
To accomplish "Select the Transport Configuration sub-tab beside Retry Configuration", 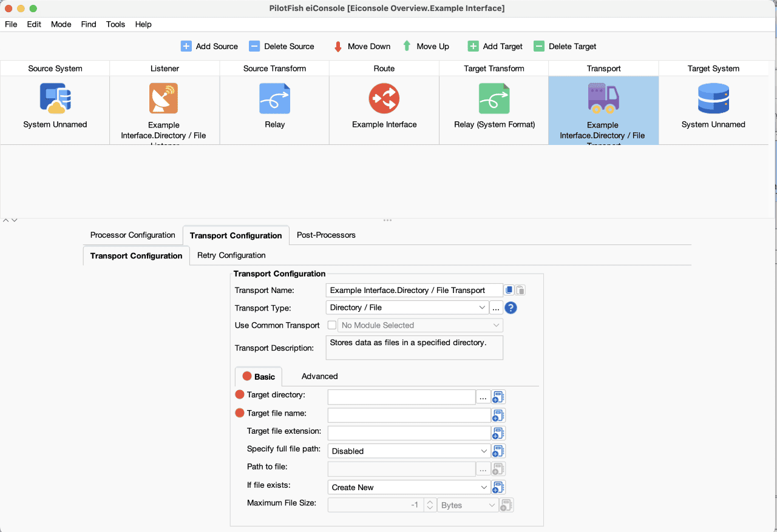I will 136,256.
